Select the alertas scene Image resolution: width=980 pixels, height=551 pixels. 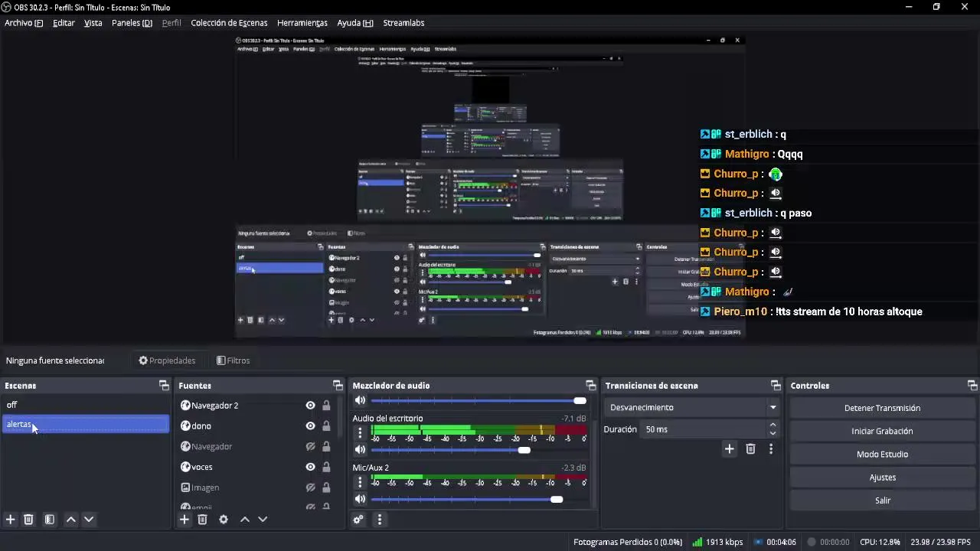(x=86, y=424)
